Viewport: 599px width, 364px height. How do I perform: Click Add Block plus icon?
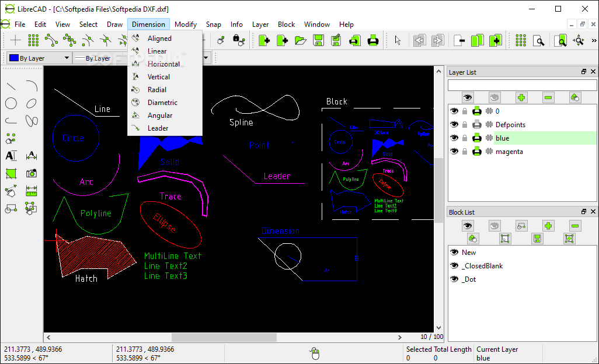[x=548, y=226]
